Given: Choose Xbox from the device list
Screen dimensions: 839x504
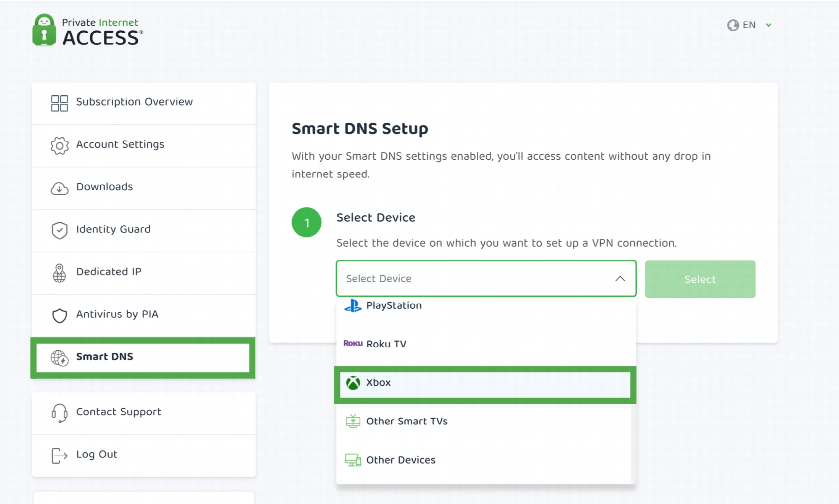Looking at the screenshot, I should tap(485, 385).
